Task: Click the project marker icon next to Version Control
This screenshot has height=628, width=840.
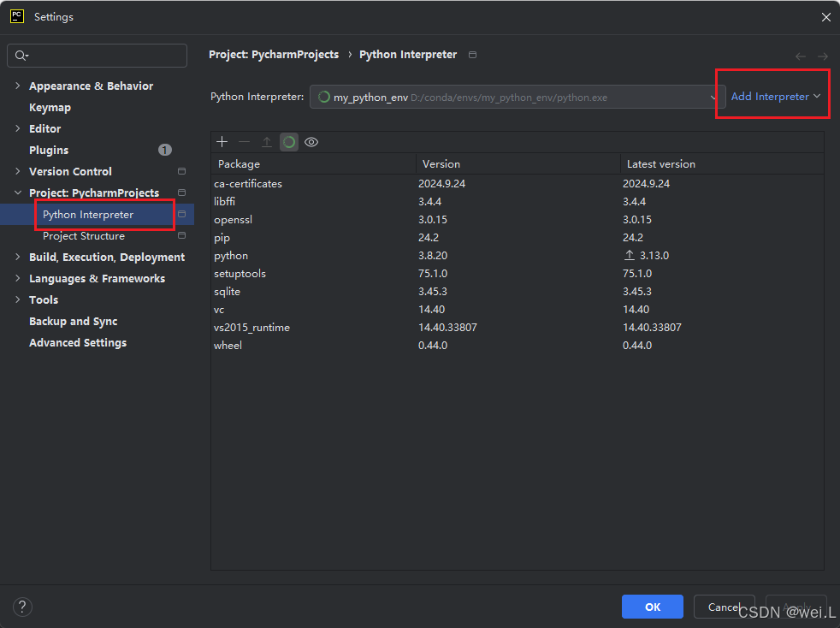Action: [x=181, y=171]
